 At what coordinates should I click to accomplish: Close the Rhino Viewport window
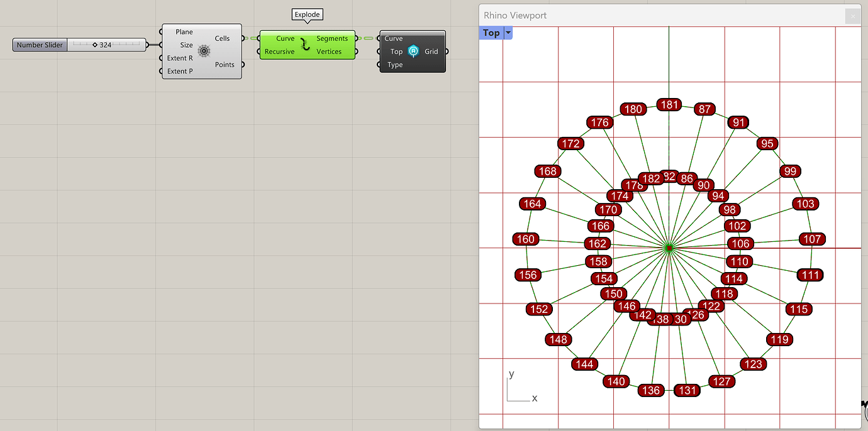click(852, 16)
